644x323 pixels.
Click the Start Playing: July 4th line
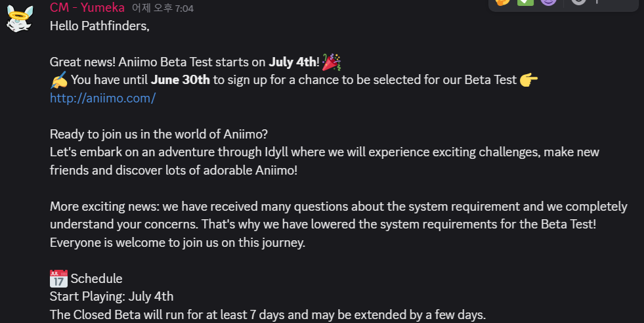pos(112,296)
